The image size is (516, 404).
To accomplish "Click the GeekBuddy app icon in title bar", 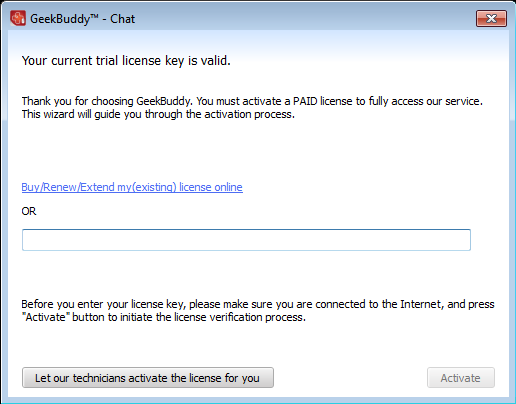I will [x=18, y=18].
